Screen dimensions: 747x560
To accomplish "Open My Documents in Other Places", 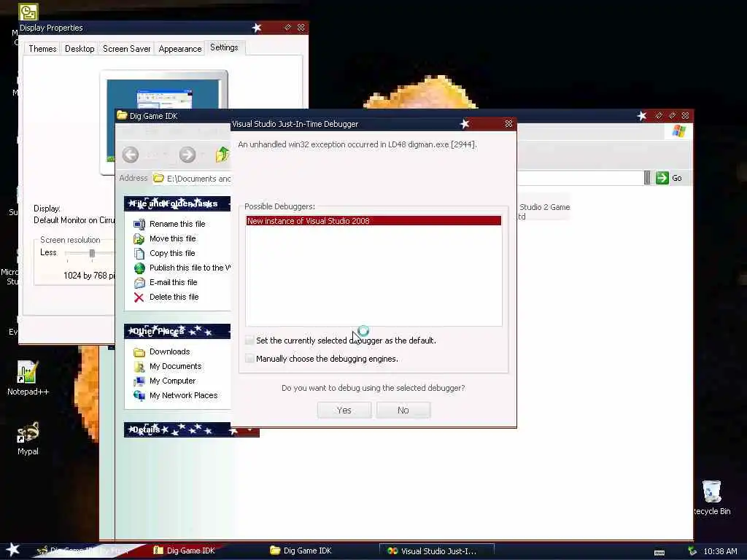I will tap(175, 366).
